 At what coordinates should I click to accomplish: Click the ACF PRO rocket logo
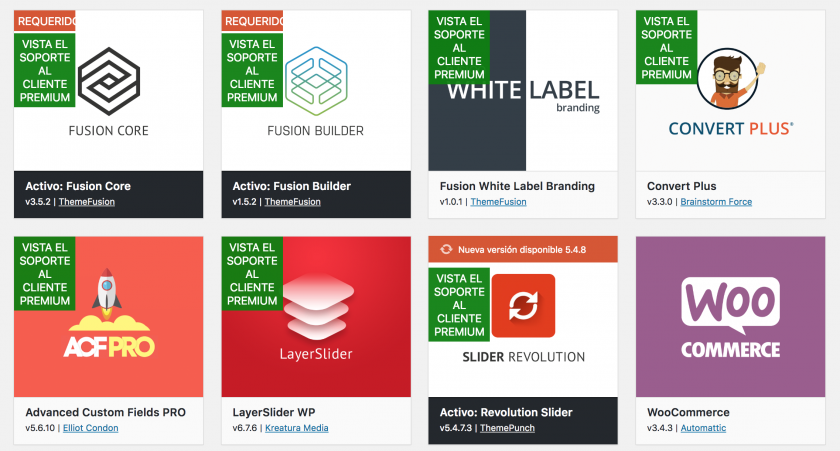point(109,313)
